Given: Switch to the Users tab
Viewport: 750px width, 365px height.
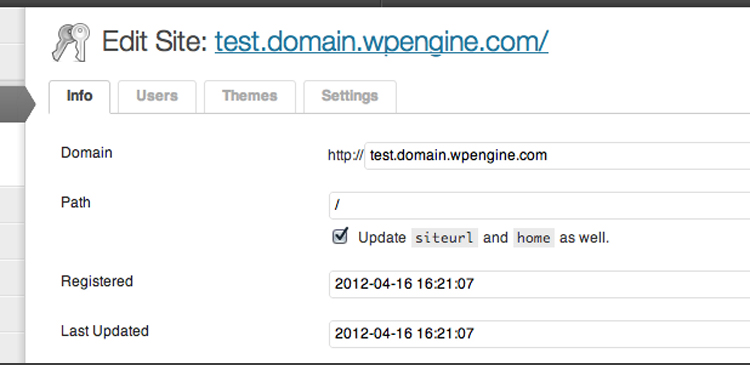Looking at the screenshot, I should [157, 96].
